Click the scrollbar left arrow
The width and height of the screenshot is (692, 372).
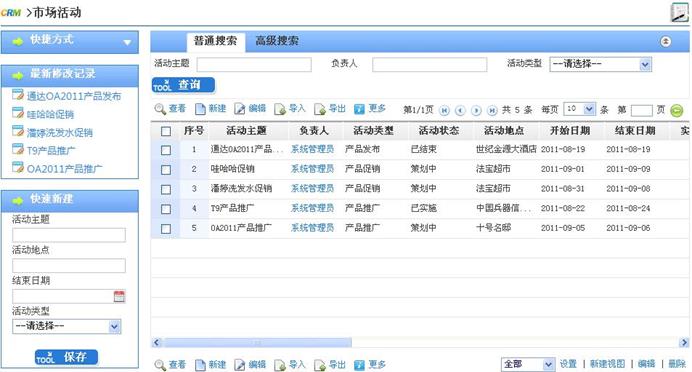click(156, 342)
